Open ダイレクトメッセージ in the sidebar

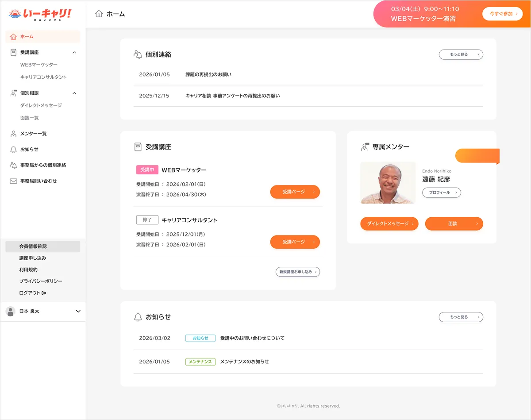click(41, 105)
